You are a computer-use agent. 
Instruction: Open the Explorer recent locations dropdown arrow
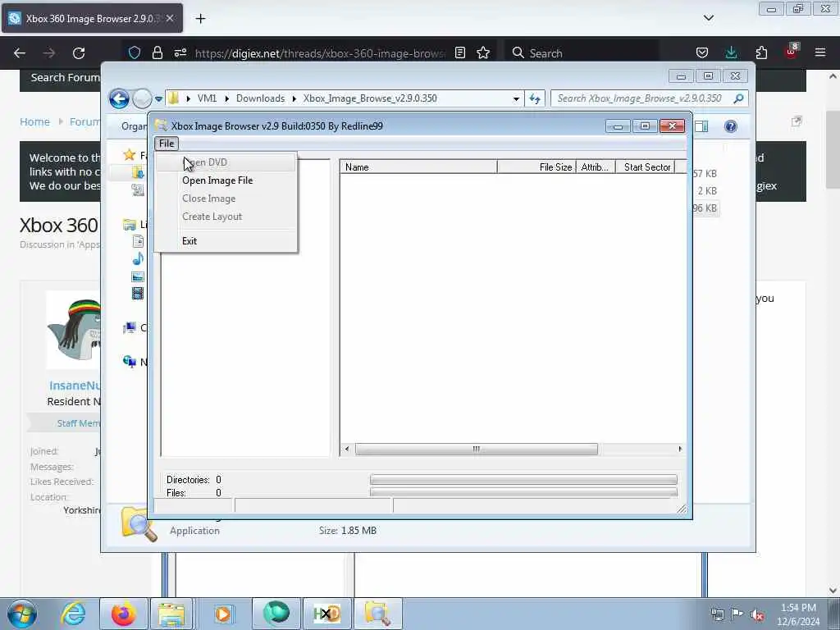(x=158, y=99)
